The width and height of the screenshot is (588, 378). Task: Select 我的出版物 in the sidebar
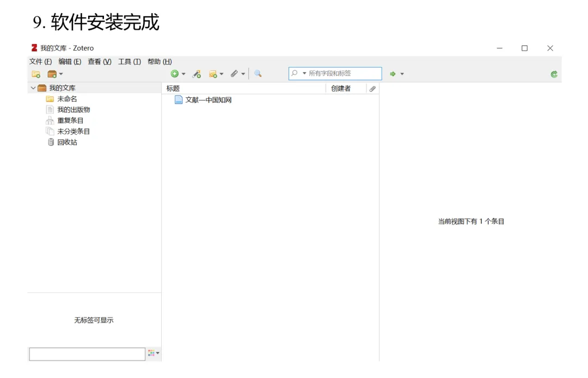(x=73, y=110)
